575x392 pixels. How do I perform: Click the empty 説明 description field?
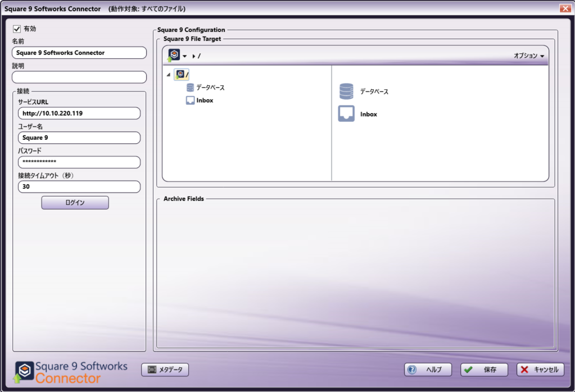click(x=79, y=78)
